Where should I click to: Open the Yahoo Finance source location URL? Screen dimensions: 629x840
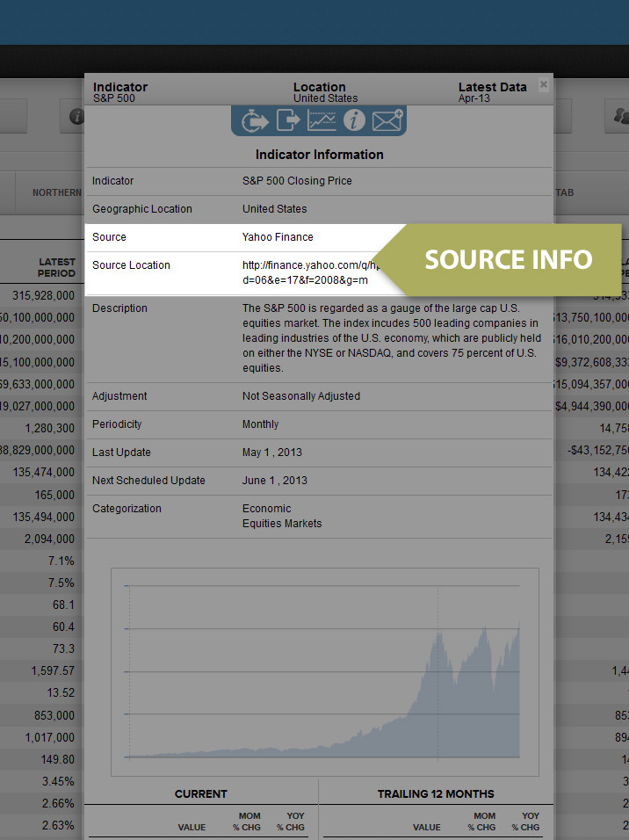coord(311,272)
